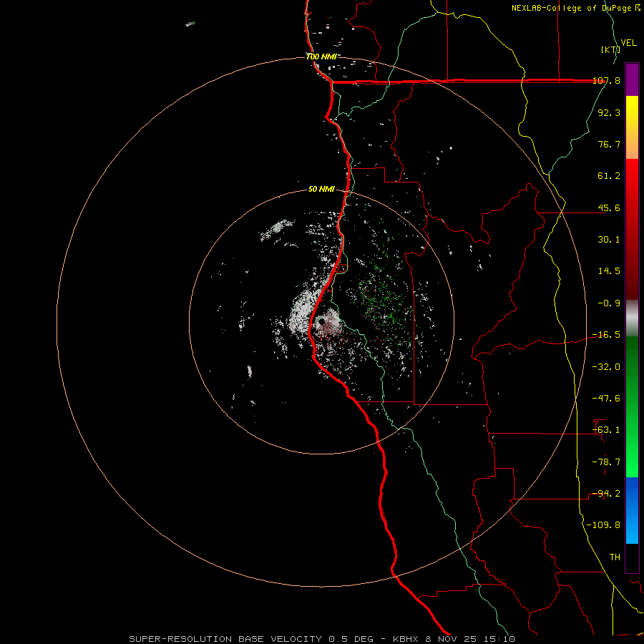Click the Super-Resolution Base Velocity caption
This screenshot has height=644, width=644.
(x=321, y=639)
